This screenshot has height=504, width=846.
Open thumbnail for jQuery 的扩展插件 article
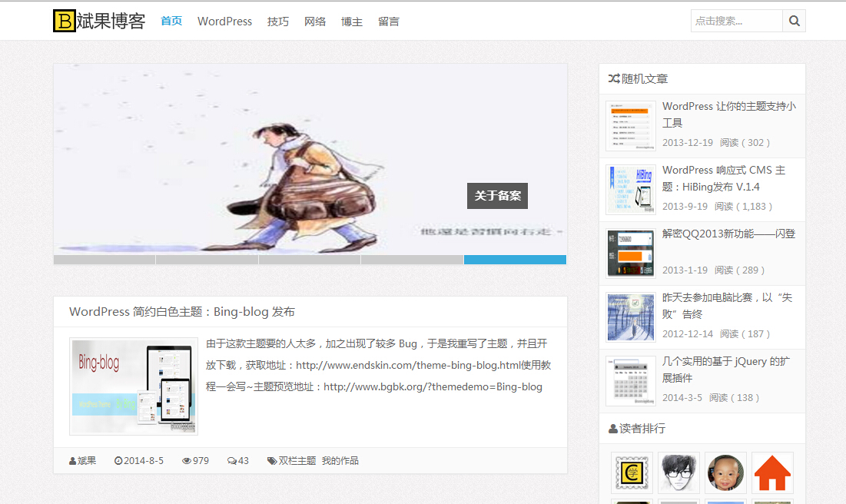(x=631, y=380)
